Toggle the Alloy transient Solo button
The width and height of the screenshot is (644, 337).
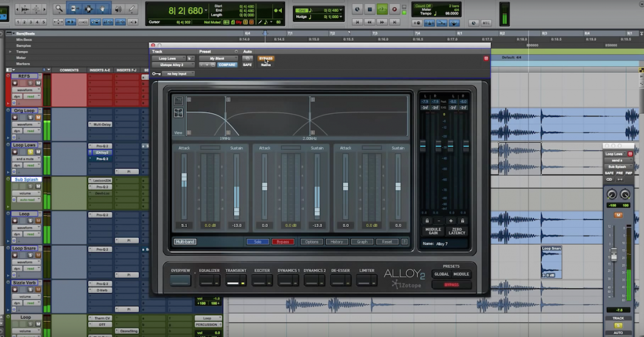click(257, 242)
